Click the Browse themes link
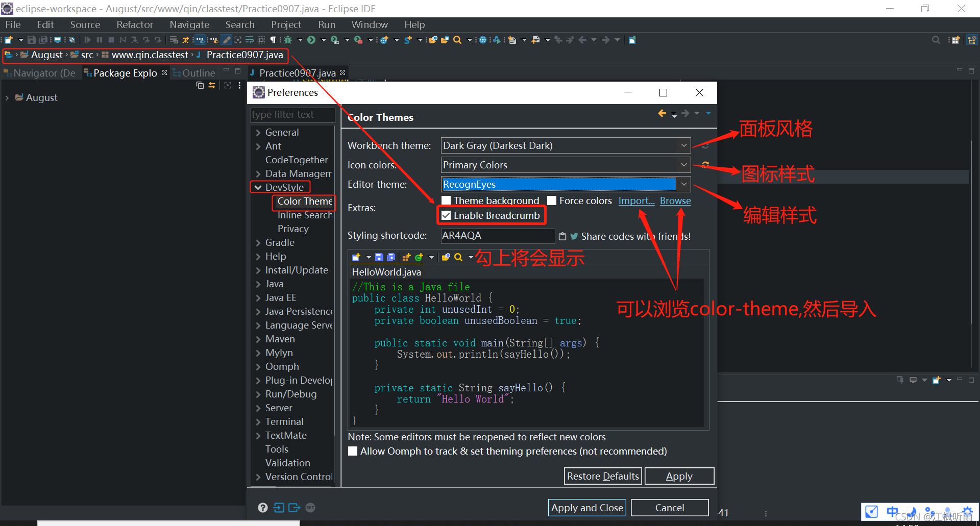This screenshot has width=980, height=526. click(675, 201)
